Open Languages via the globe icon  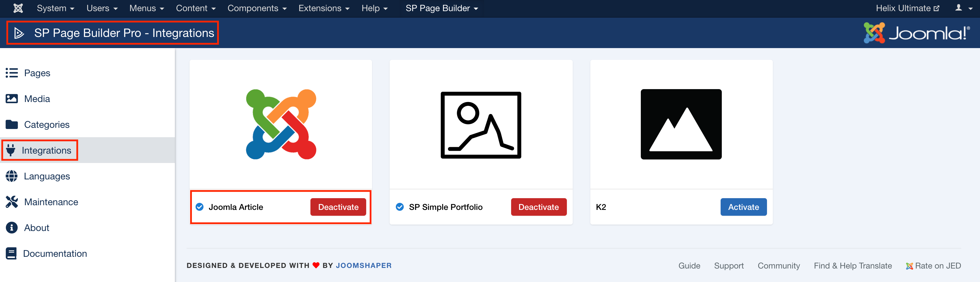[12, 176]
